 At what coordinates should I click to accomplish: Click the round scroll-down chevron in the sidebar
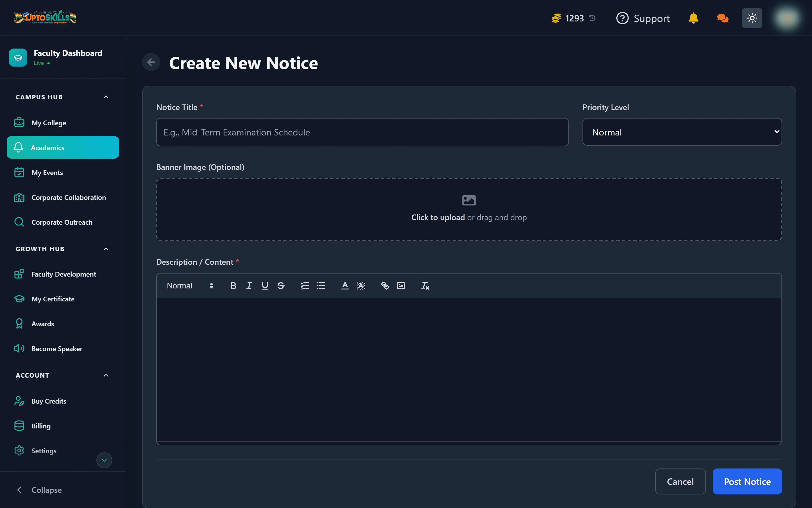click(104, 460)
